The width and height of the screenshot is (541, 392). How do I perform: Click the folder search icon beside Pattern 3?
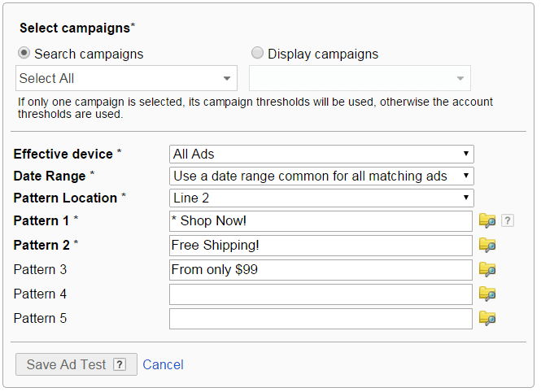[x=487, y=269]
